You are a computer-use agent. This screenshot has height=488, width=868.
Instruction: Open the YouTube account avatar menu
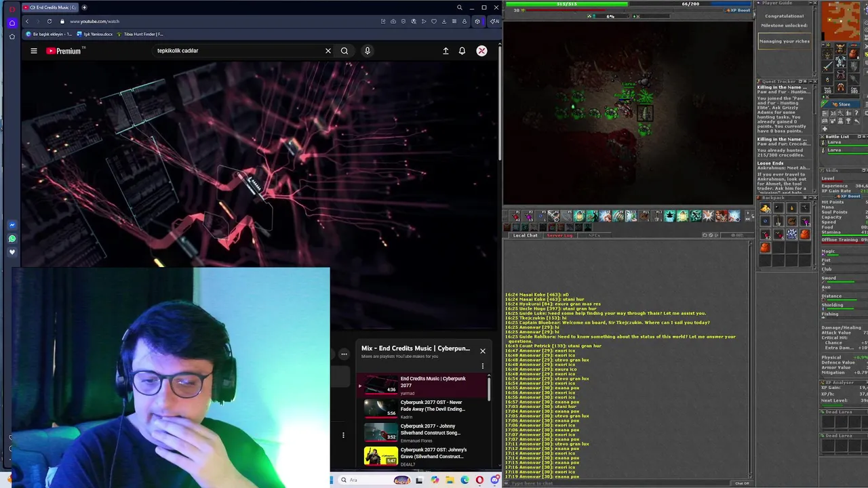[481, 51]
